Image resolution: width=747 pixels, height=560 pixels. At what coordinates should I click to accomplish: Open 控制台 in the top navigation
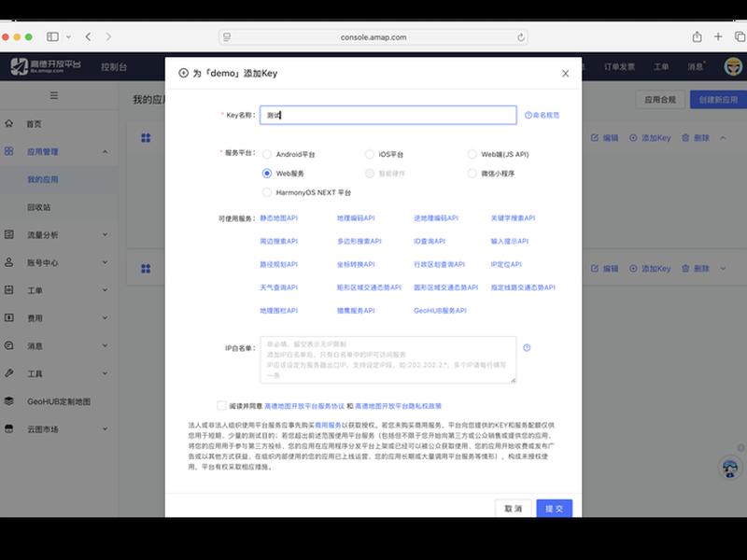tap(114, 66)
